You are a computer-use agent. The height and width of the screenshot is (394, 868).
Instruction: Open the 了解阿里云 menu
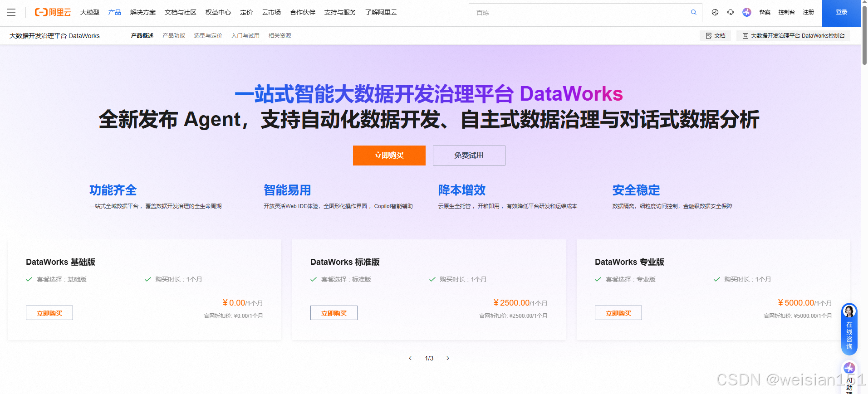(x=381, y=12)
